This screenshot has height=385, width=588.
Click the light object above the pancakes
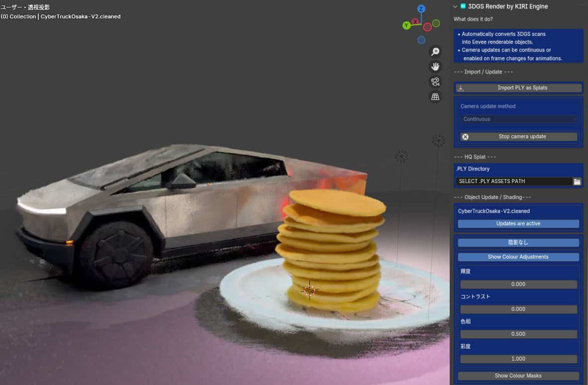(401, 156)
